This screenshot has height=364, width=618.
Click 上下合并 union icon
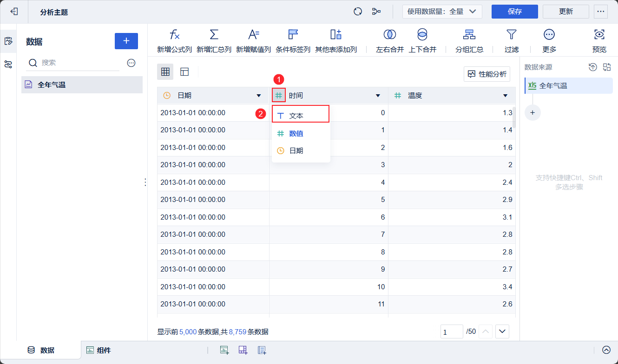422,34
